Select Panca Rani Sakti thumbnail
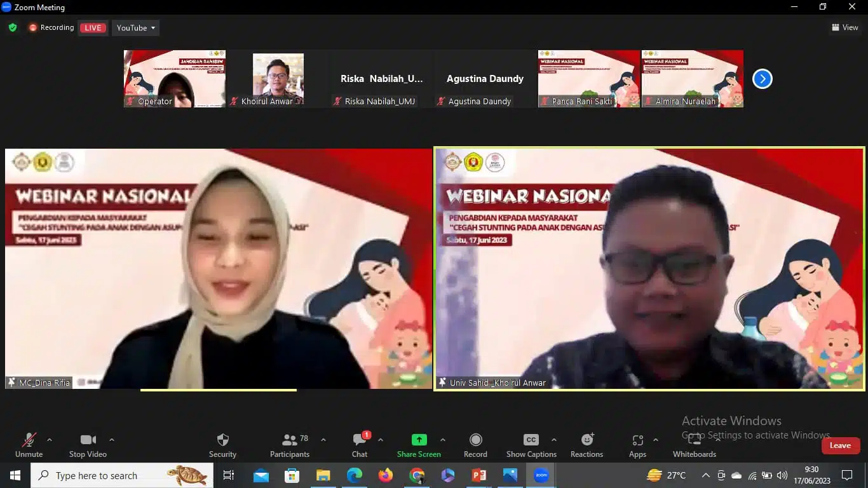Screen dimensions: 868x488 [x=589, y=79]
